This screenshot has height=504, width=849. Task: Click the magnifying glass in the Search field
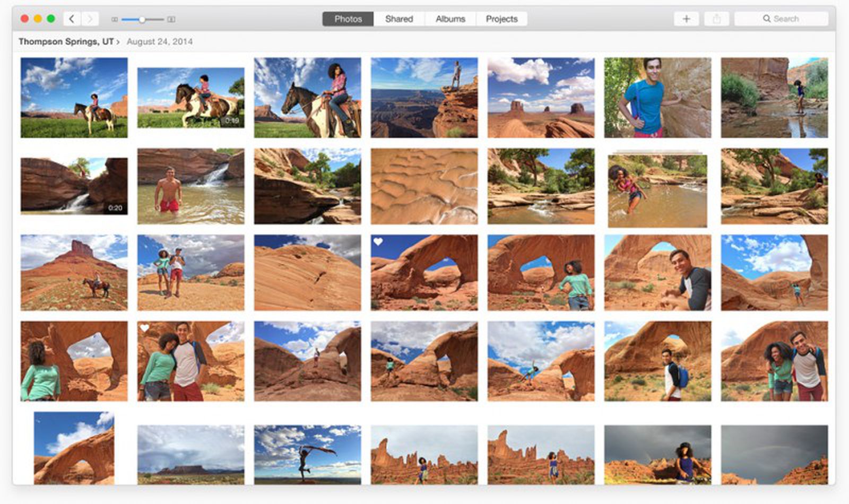click(x=766, y=18)
